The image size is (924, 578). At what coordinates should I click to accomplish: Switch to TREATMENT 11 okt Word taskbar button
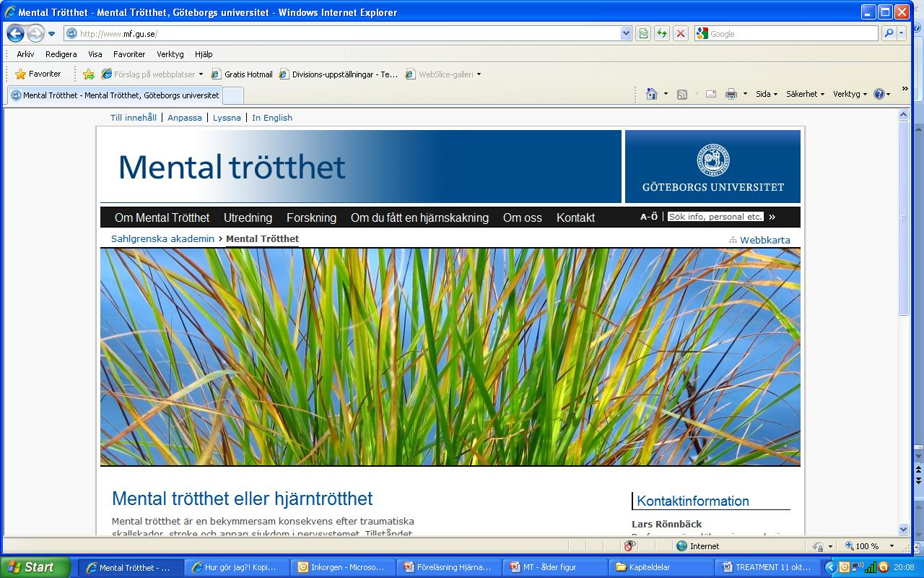pos(768,567)
